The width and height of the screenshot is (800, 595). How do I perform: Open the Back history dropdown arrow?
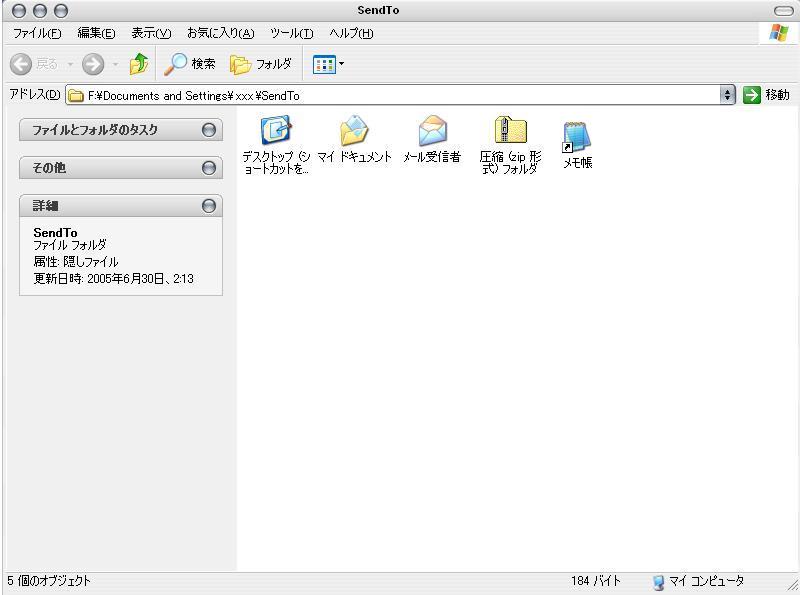pyautogui.click(x=70, y=64)
